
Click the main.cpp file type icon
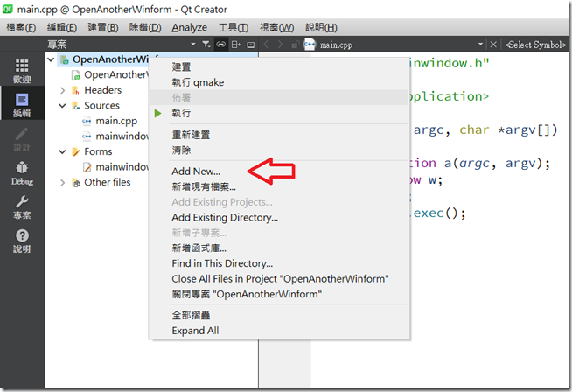coord(310,44)
